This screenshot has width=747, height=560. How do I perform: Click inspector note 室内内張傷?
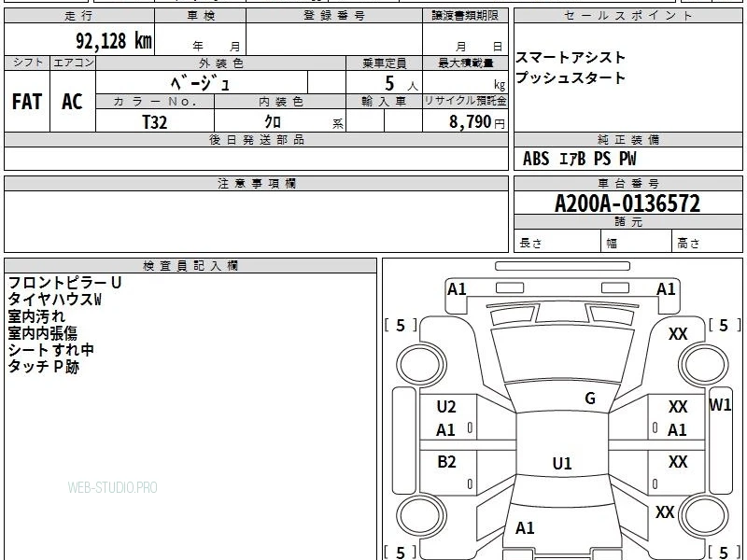(42, 333)
